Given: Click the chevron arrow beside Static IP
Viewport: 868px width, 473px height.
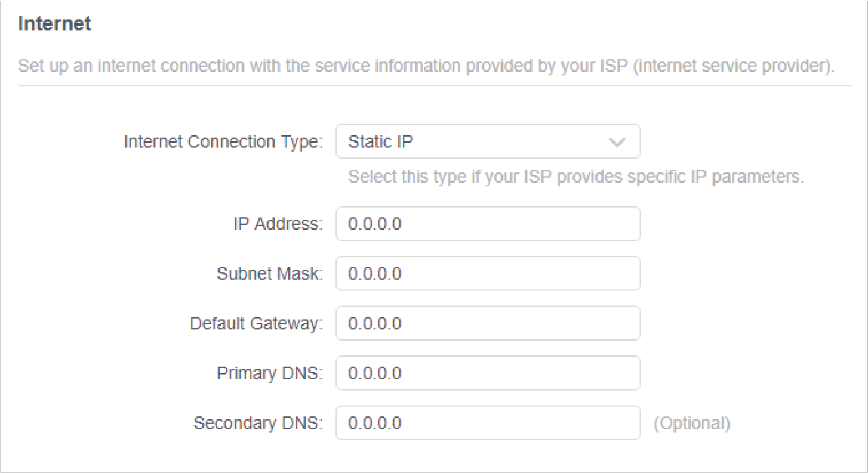Looking at the screenshot, I should 616,143.
